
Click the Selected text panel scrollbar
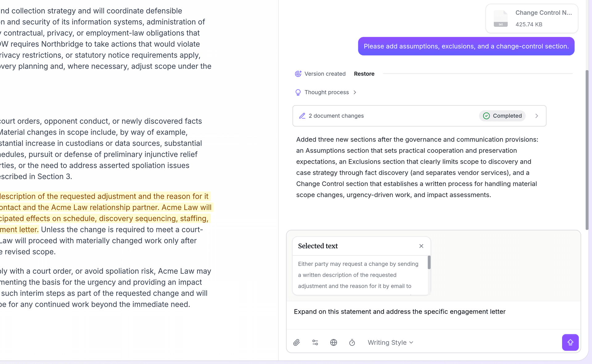point(429,262)
